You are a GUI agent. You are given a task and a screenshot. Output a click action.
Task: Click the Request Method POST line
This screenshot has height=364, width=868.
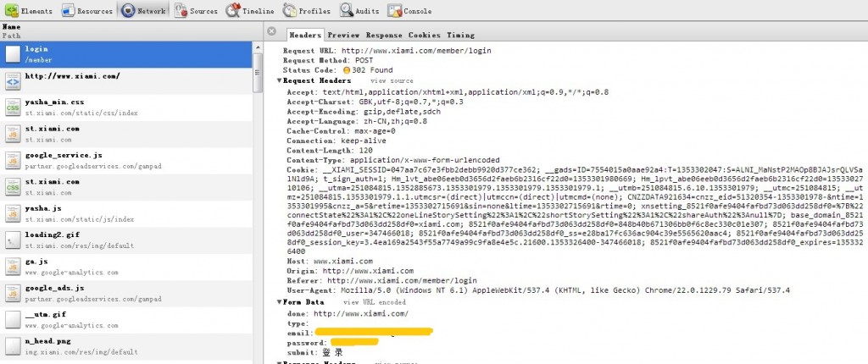(328, 60)
